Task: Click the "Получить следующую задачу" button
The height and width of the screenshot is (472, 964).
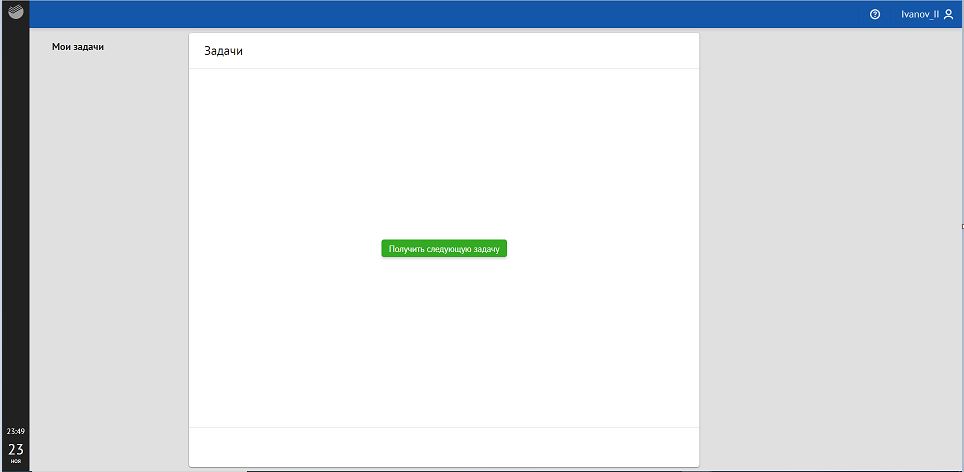Action: click(x=444, y=248)
